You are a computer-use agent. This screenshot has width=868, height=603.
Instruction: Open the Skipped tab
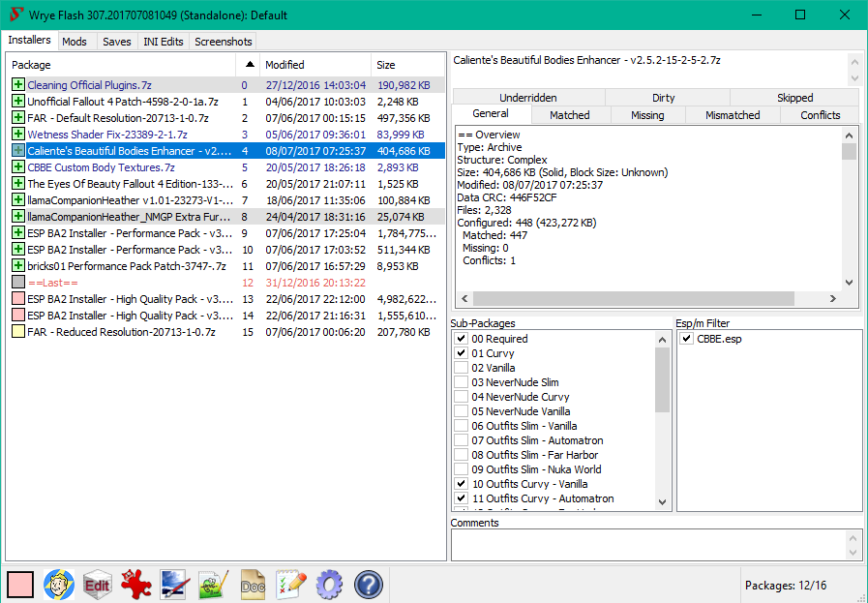pos(794,98)
